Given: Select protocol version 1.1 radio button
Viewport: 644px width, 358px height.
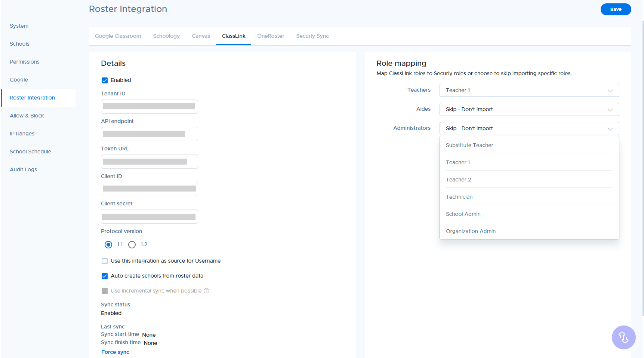Looking at the screenshot, I should pos(108,245).
